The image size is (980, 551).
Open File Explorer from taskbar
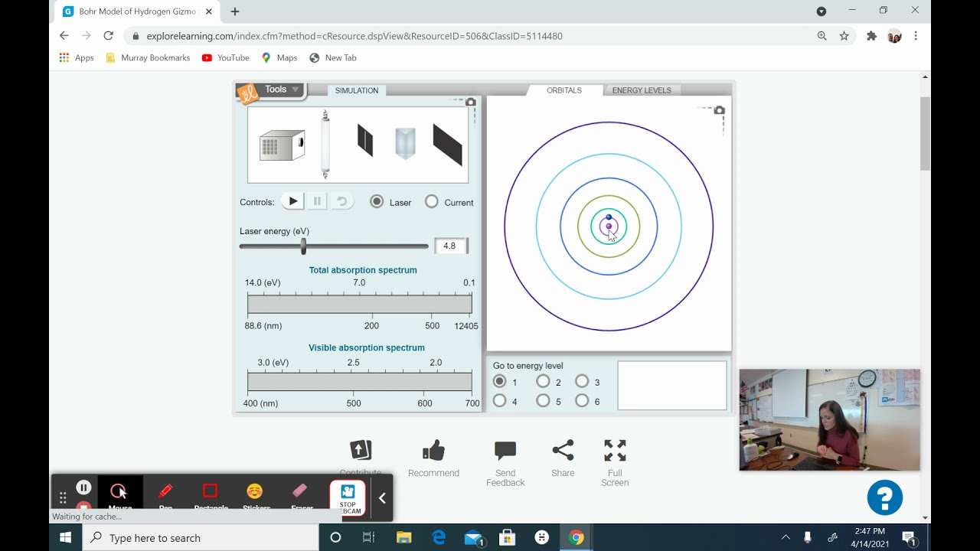click(x=403, y=538)
